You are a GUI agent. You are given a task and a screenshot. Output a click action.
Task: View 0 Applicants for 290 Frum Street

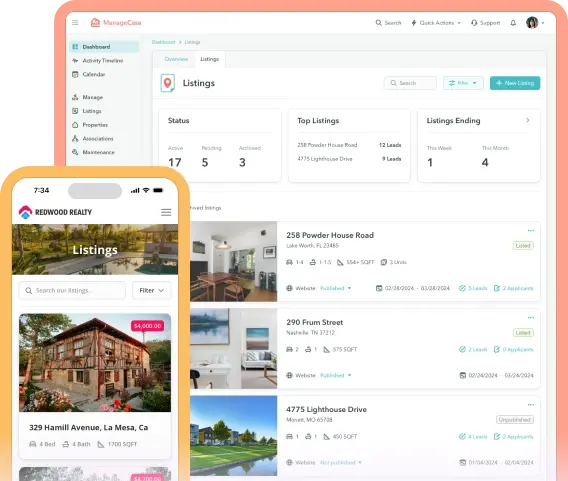514,350
